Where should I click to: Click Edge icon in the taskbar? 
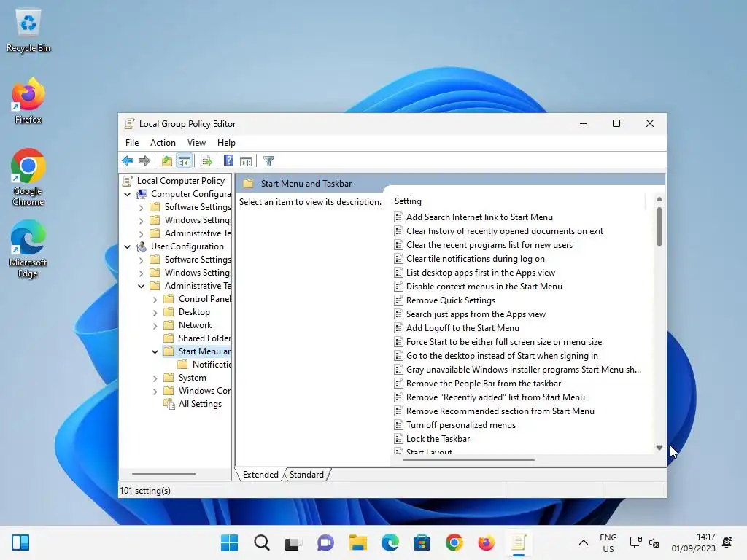coord(390,542)
